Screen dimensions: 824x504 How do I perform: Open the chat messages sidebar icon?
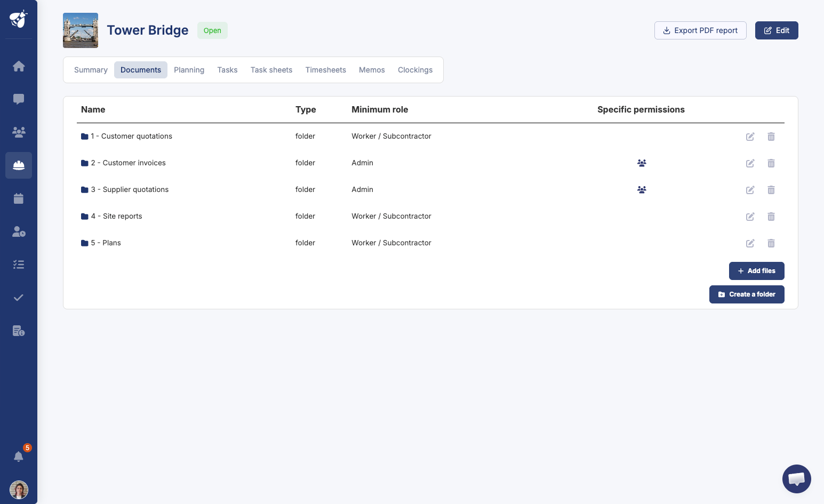click(x=19, y=99)
